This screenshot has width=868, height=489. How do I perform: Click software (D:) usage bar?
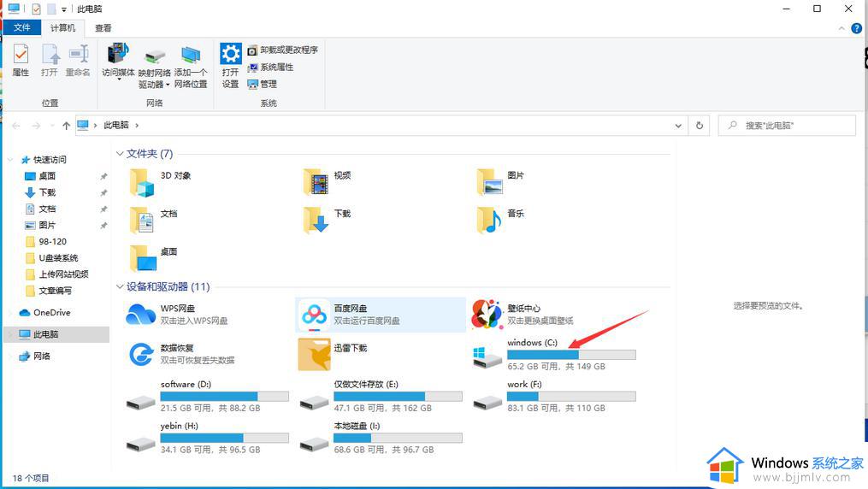[x=224, y=396]
